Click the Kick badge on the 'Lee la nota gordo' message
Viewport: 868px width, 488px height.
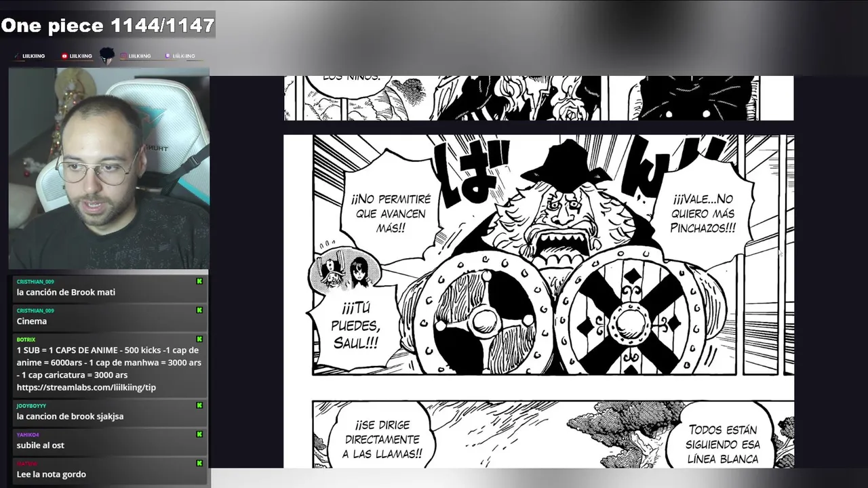199,464
